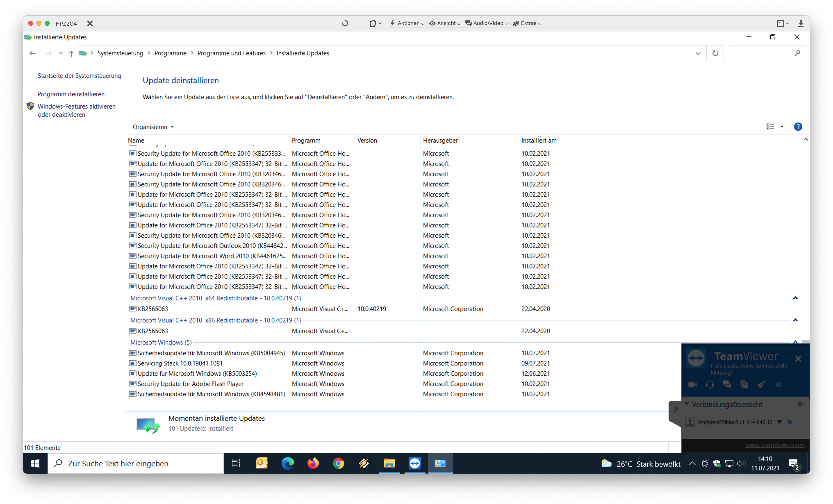
Task: Click the TeamViewer session refresh icon
Action: tap(345, 23)
